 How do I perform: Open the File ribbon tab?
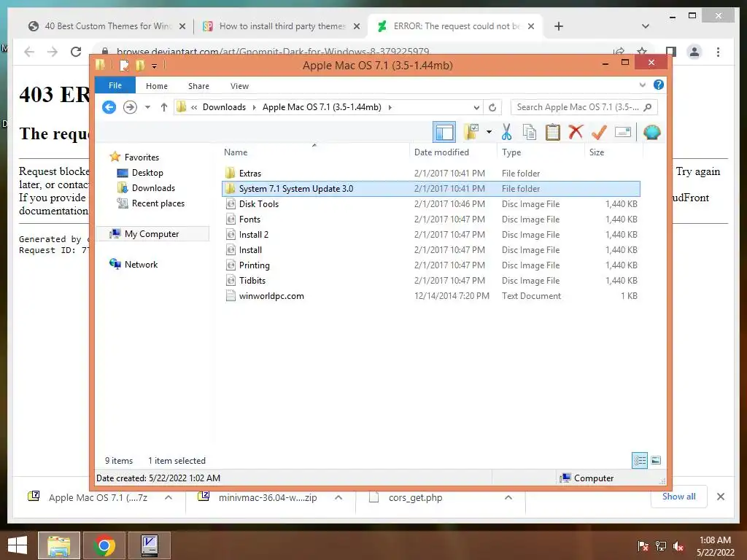[x=115, y=85]
